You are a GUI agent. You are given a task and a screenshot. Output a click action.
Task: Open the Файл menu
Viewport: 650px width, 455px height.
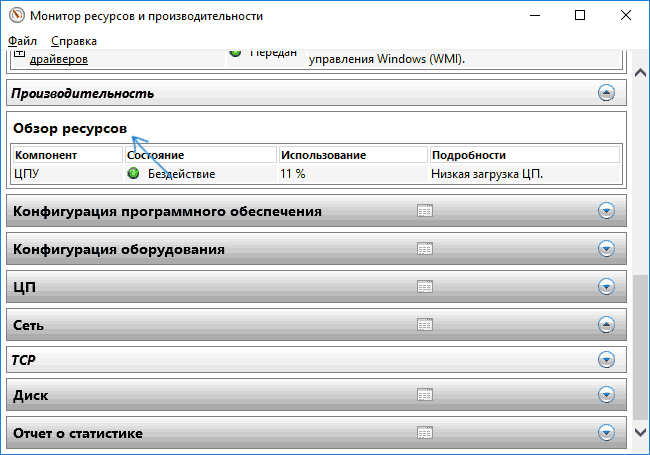[x=22, y=41]
